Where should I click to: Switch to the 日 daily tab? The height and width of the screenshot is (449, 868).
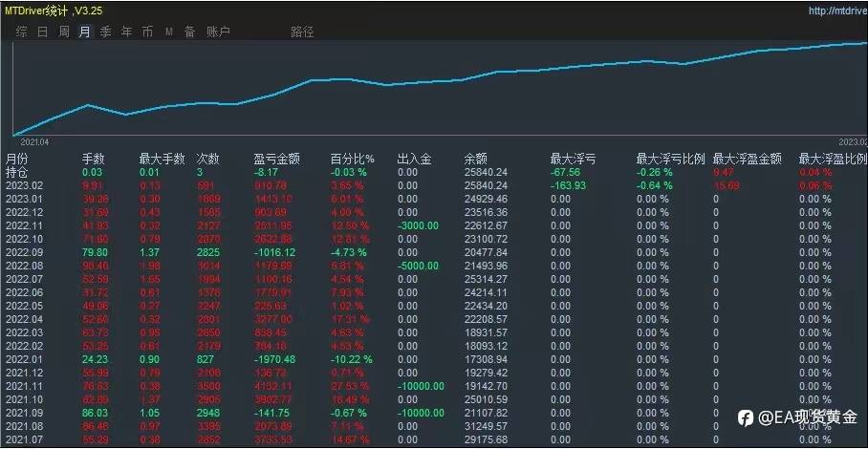[43, 32]
